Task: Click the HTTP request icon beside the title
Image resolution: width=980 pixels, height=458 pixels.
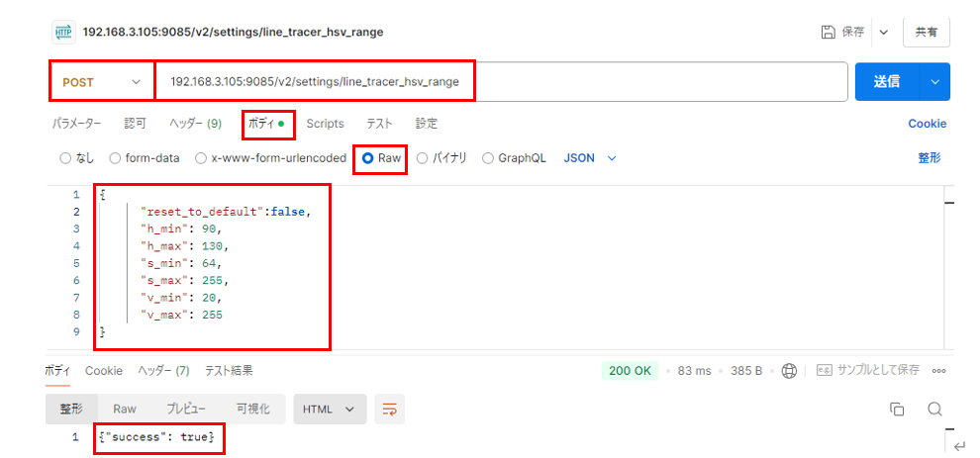Action: point(63,32)
